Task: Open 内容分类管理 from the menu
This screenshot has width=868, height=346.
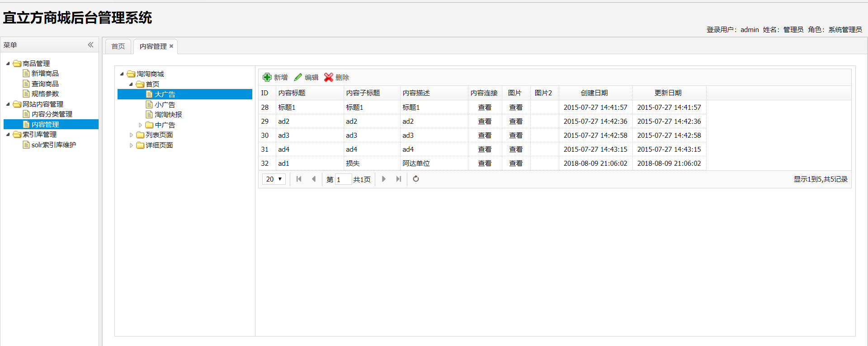Action: [52, 114]
